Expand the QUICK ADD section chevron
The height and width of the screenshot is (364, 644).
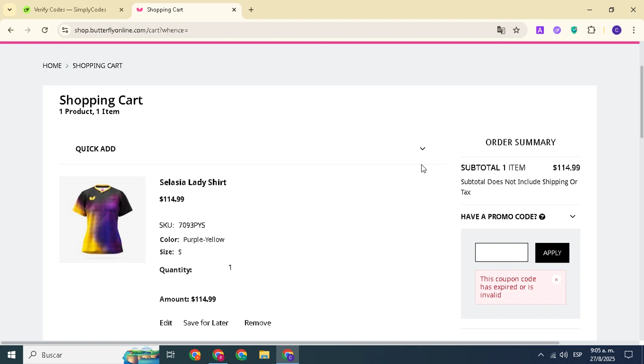(422, 149)
